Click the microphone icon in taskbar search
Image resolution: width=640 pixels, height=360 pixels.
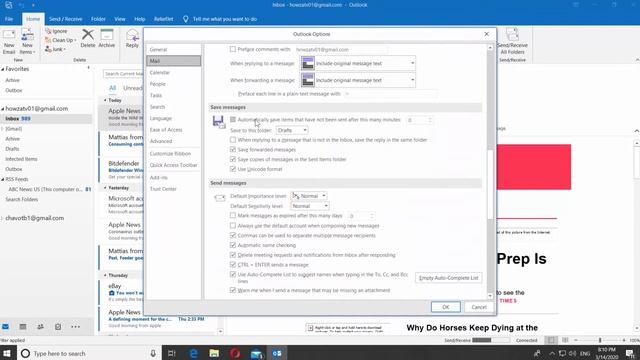pos(153,353)
